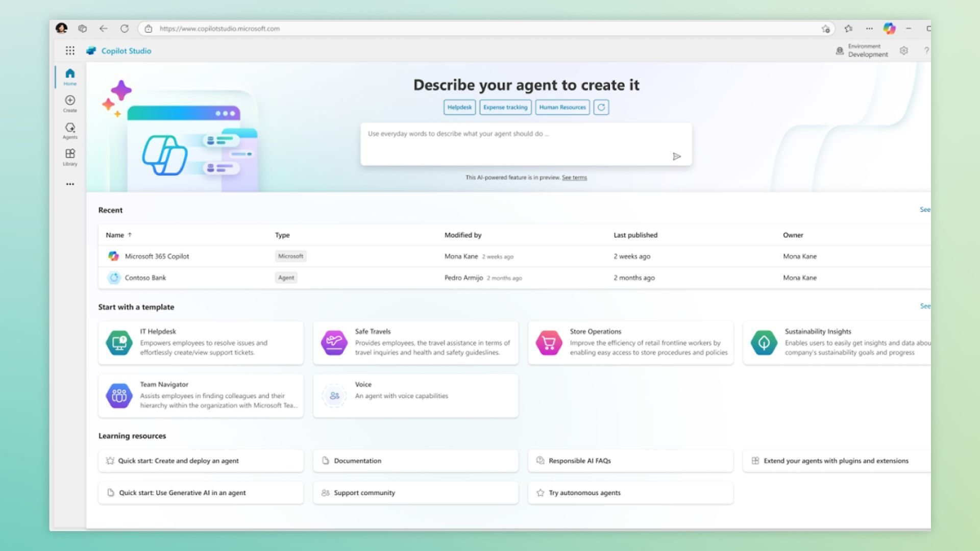Send the agent description with arrow

point(677,156)
